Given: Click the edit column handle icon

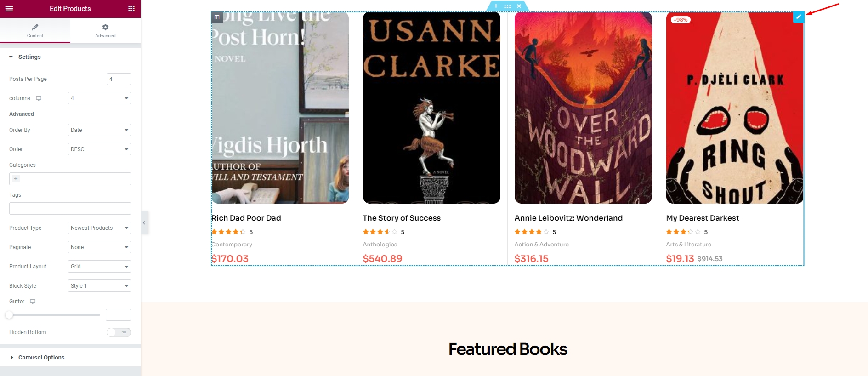Looking at the screenshot, I should 217,17.
